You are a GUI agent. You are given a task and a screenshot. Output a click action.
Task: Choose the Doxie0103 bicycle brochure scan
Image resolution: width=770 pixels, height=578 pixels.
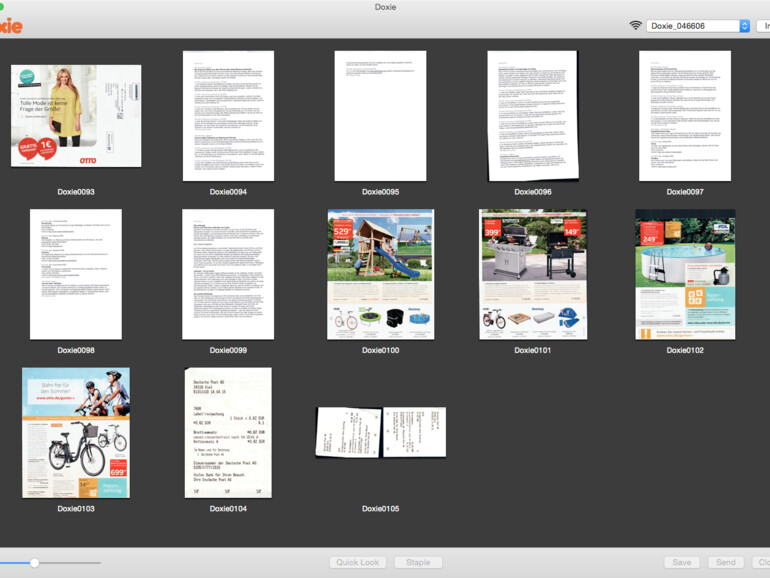tap(76, 432)
